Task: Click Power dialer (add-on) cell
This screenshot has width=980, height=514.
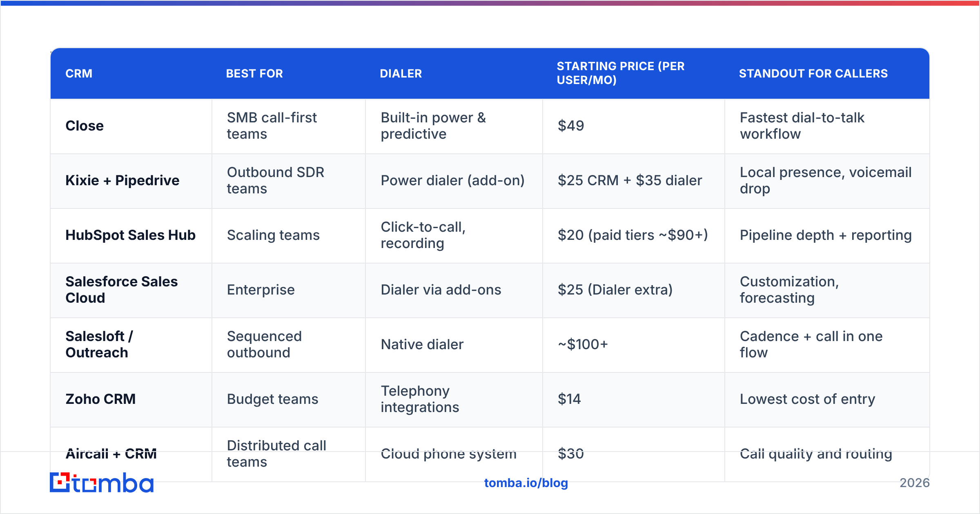Action: click(454, 181)
